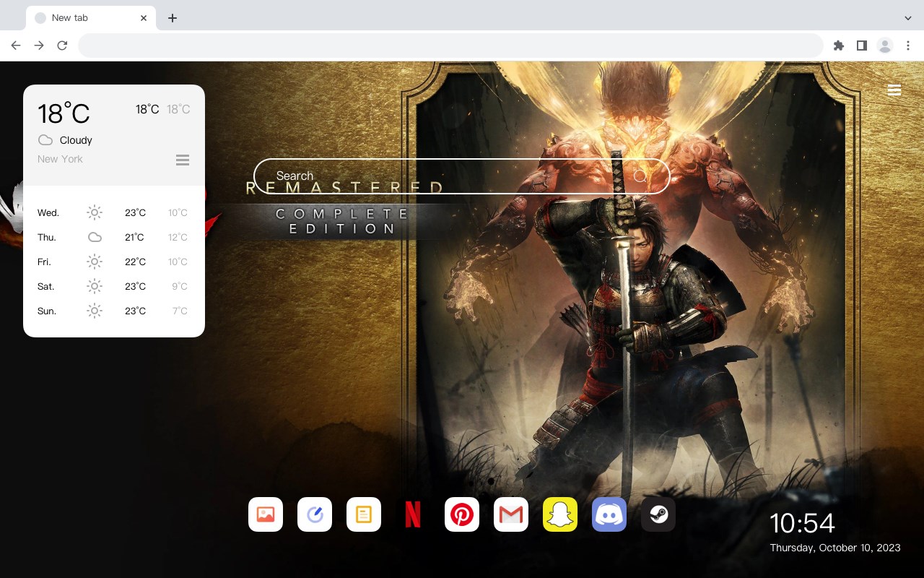This screenshot has height=578, width=924.
Task: Open the blue checkmark tasks shortcut
Action: (x=315, y=514)
